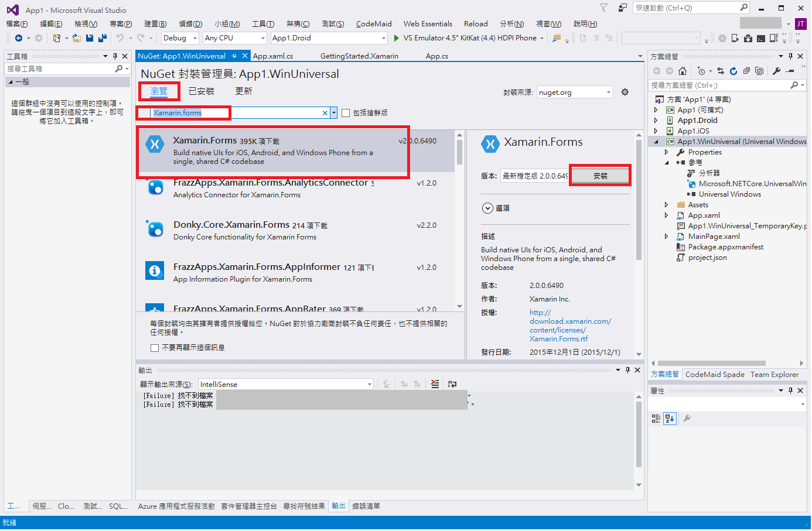
Task: Open the NuGet settings gear icon
Action: pos(625,93)
